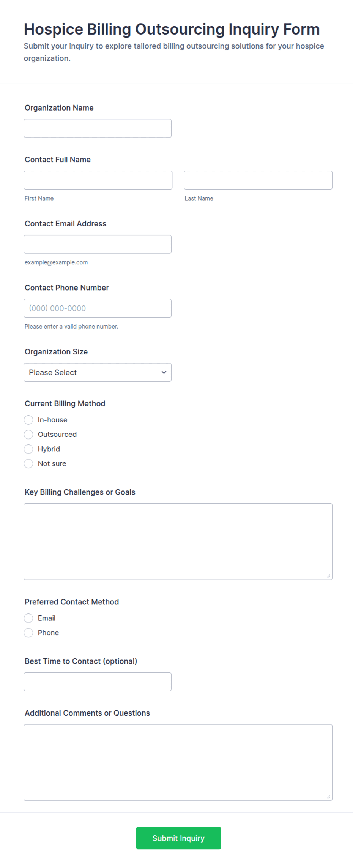
Task: Select the Hybrid billing method
Action: tap(28, 449)
